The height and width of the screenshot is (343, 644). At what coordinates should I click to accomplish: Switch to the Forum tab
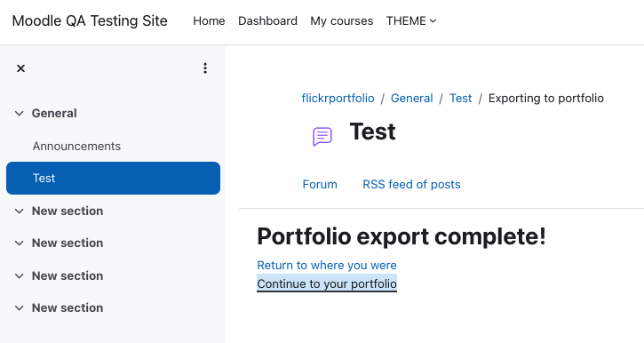tap(320, 185)
